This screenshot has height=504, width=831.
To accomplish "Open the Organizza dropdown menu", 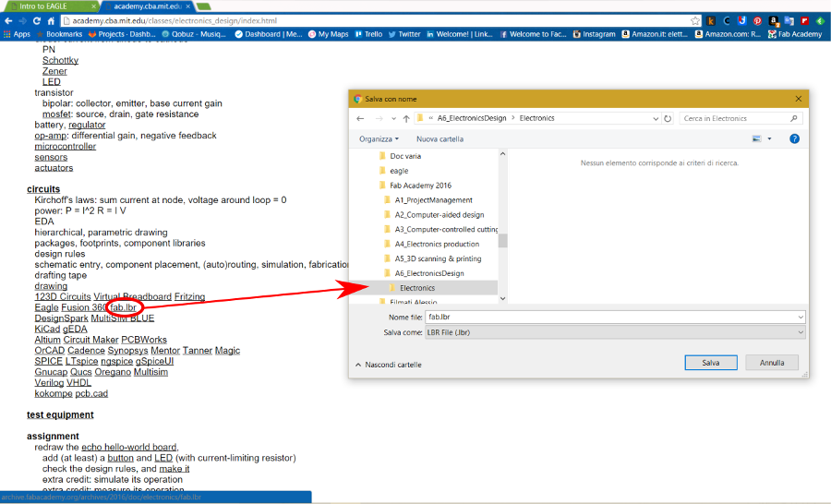I will 379,138.
